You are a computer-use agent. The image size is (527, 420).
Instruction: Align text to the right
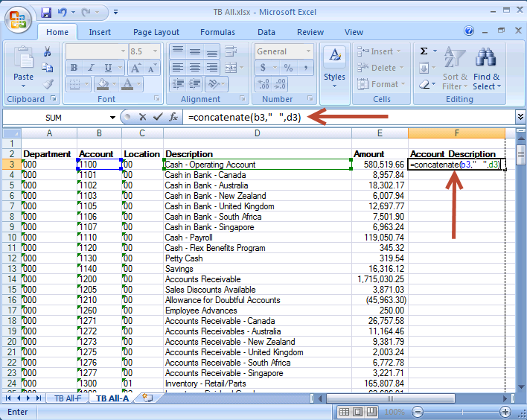211,68
